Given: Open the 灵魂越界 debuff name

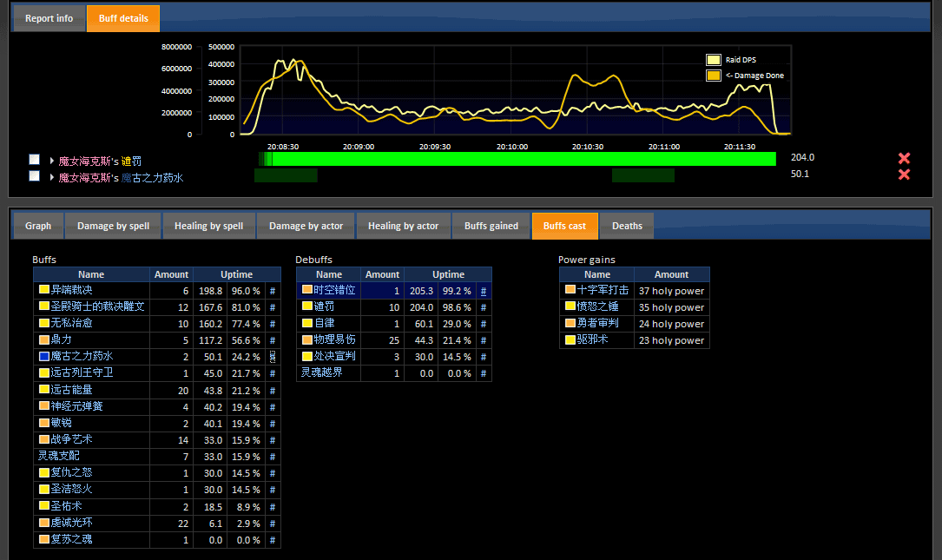Looking at the screenshot, I should 322,372.
